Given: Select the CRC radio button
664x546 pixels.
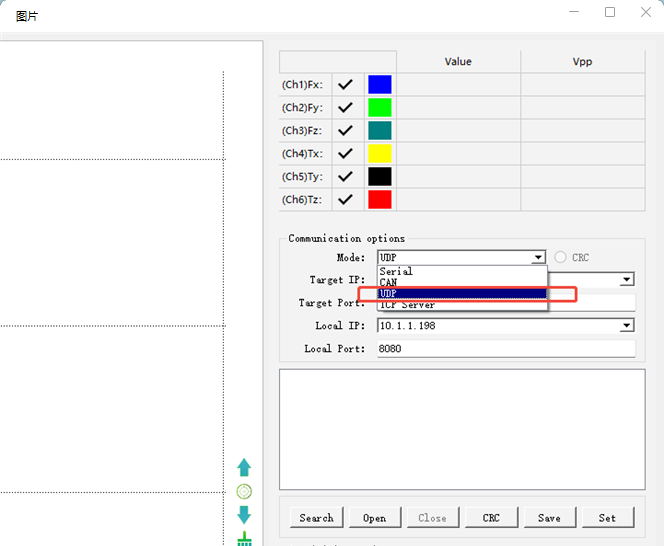Looking at the screenshot, I should 560,257.
